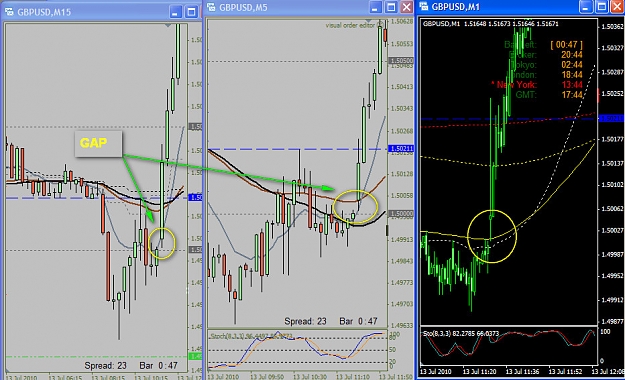Select the Stoch(8,3,3) indicator label in M5

(x=251, y=336)
